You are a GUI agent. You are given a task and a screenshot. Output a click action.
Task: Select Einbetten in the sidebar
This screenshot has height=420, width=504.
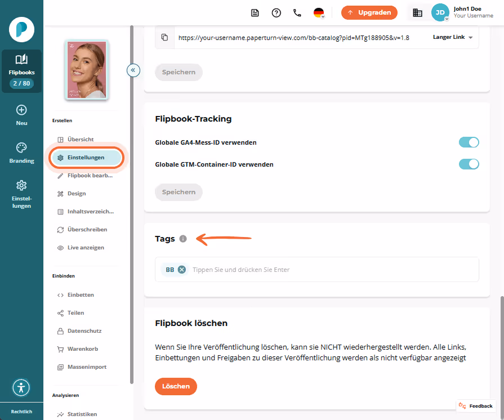tap(81, 294)
